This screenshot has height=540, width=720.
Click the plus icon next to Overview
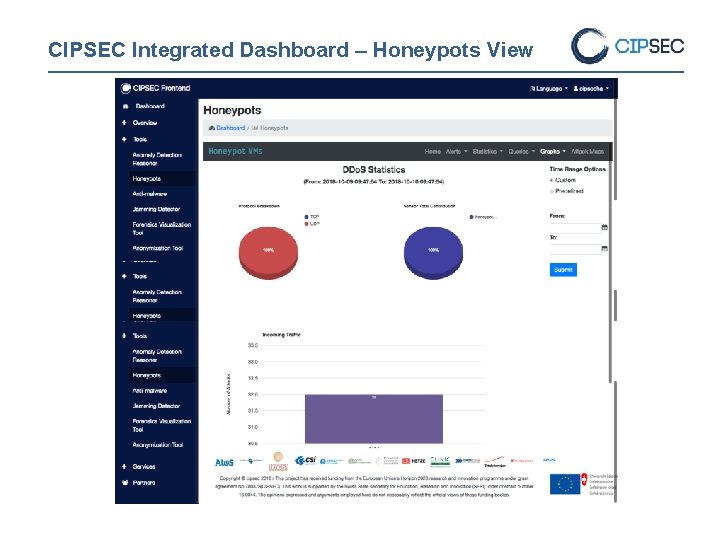pos(124,123)
